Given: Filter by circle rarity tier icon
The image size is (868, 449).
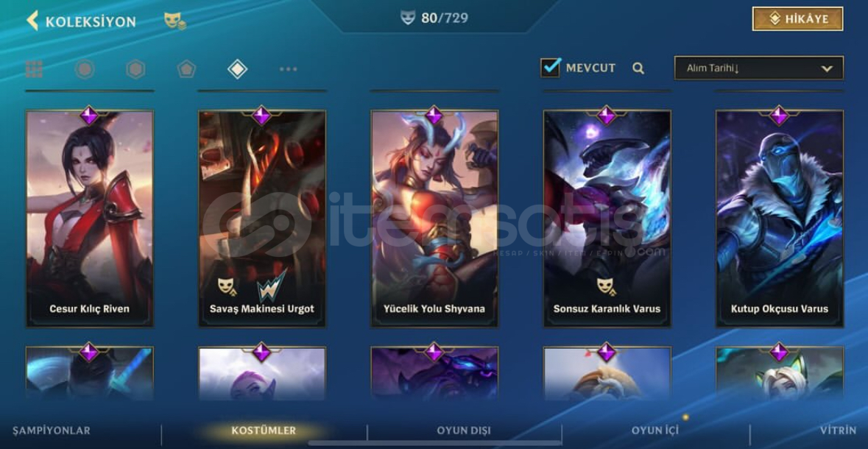Looking at the screenshot, I should [85, 69].
